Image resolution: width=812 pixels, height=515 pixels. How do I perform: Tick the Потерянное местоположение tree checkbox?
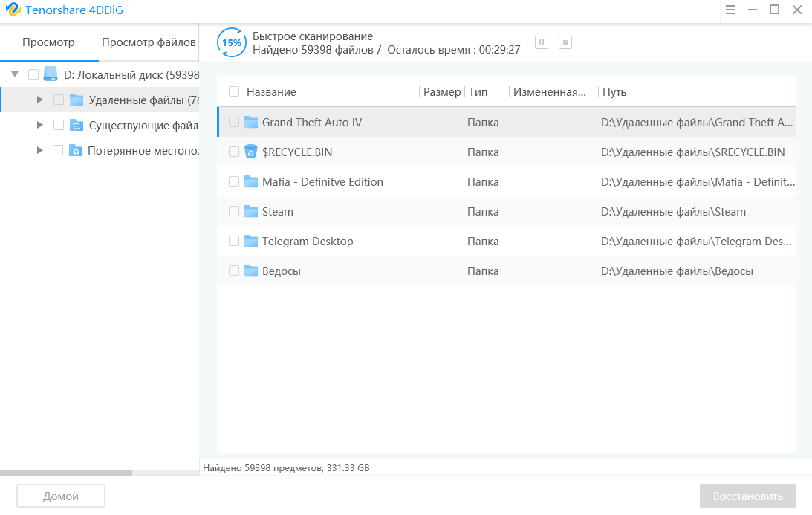pyautogui.click(x=58, y=150)
